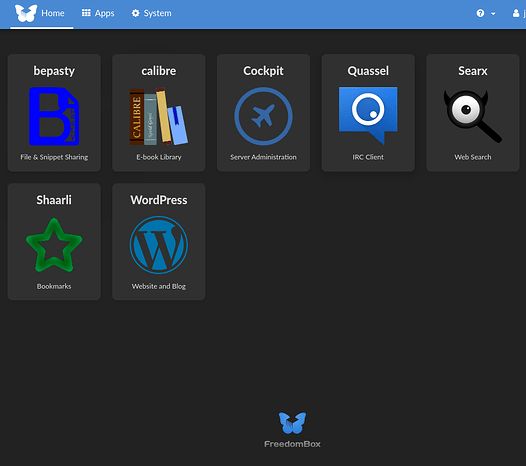The image size is (526, 466).
Task: Click 'Bookmarks' caption
Action: (54, 286)
